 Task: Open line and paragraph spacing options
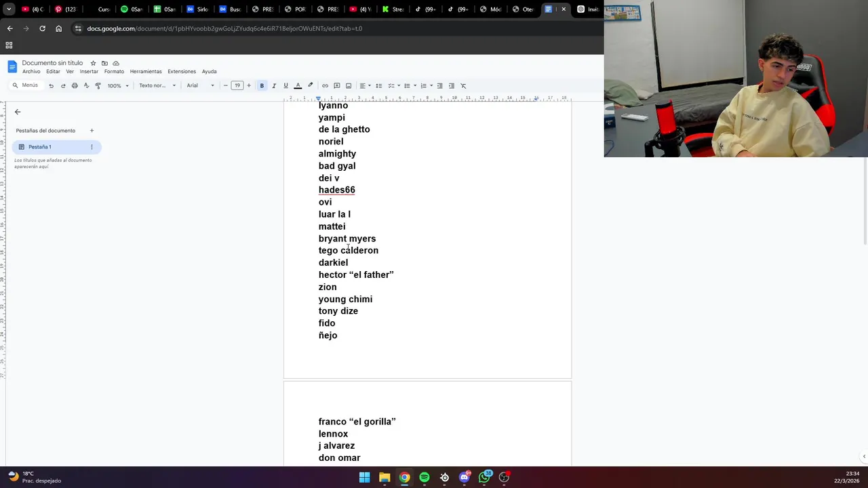pyautogui.click(x=378, y=85)
